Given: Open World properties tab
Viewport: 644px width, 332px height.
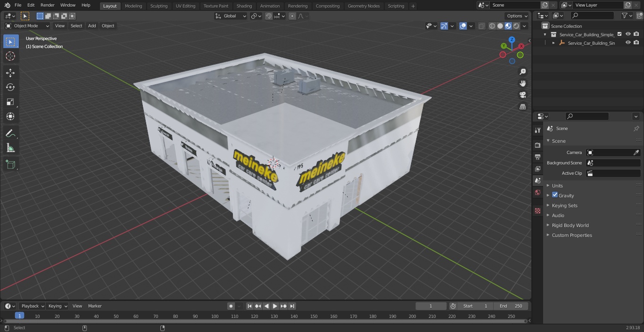Looking at the screenshot, I should (537, 193).
